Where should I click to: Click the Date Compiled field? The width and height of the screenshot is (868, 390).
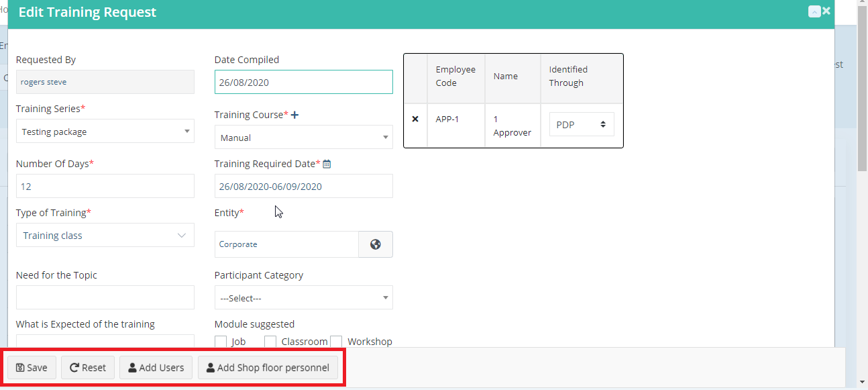click(304, 83)
